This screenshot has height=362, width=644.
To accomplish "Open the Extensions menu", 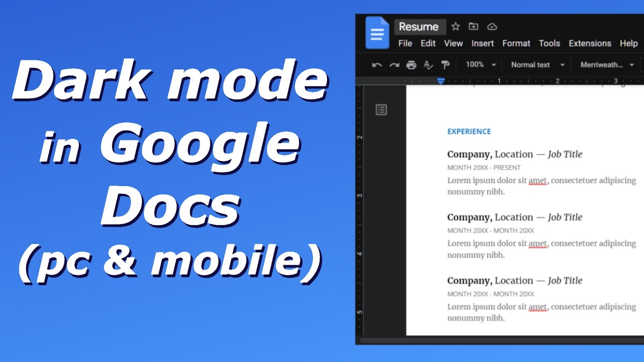I will [x=590, y=43].
